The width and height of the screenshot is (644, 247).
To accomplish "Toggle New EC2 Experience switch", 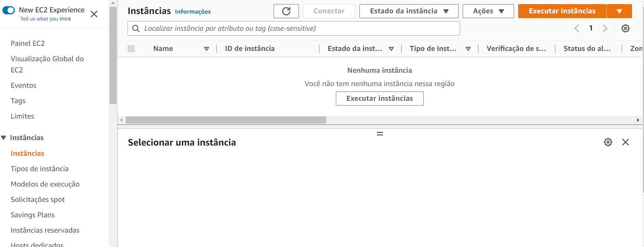I will (9, 10).
